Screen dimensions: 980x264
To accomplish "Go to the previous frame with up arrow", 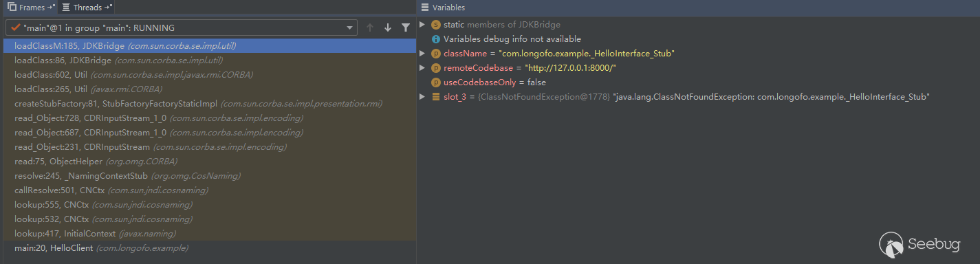I will click(370, 27).
